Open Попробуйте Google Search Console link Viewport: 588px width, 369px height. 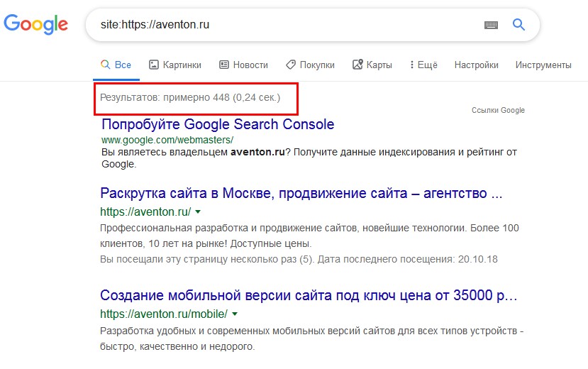click(218, 124)
